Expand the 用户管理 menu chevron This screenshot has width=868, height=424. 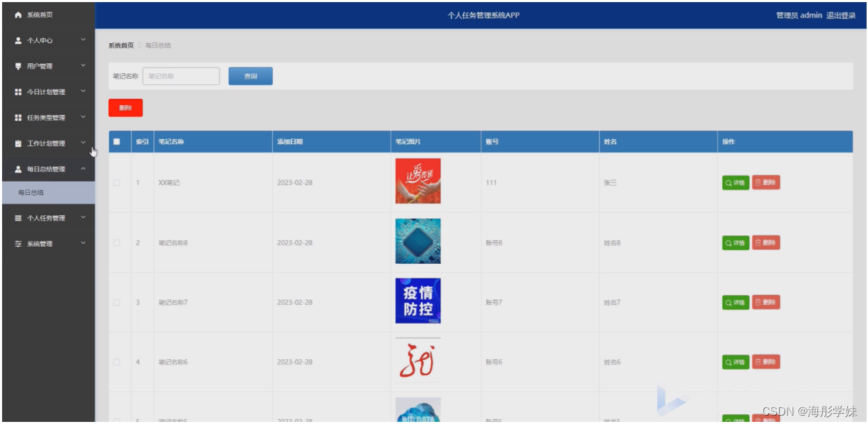coord(83,66)
